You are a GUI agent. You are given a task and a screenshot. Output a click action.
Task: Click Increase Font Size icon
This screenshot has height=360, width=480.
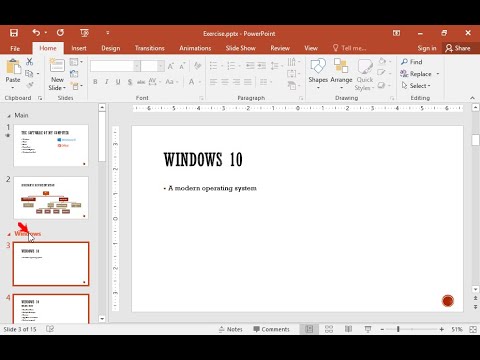(x=171, y=66)
